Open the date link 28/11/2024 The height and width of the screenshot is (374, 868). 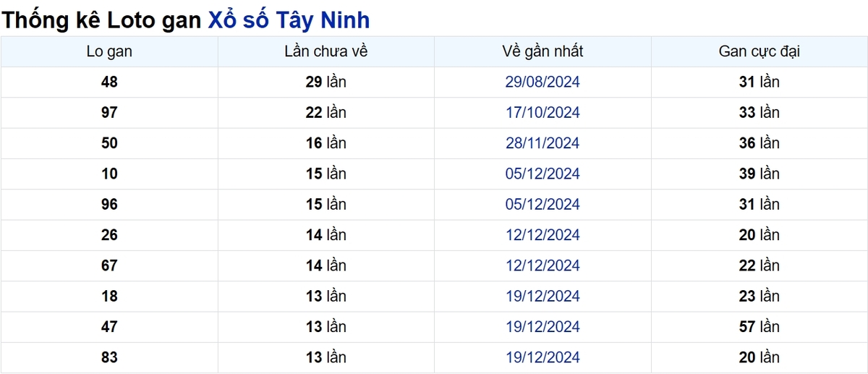tap(542, 143)
